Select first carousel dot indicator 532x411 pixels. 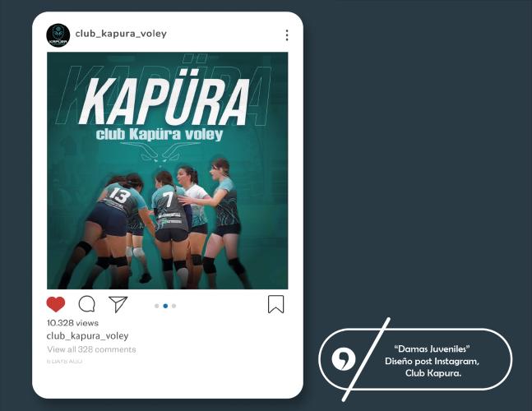pyautogui.click(x=157, y=306)
